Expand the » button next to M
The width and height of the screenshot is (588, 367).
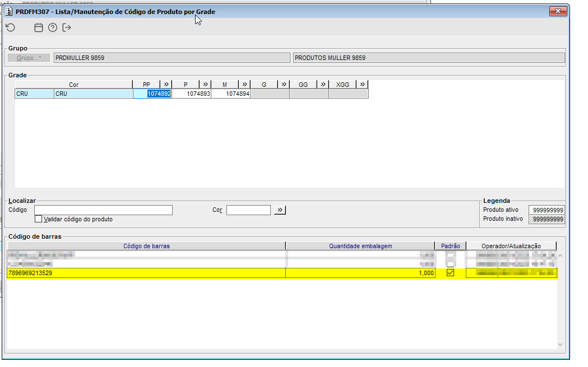point(244,85)
